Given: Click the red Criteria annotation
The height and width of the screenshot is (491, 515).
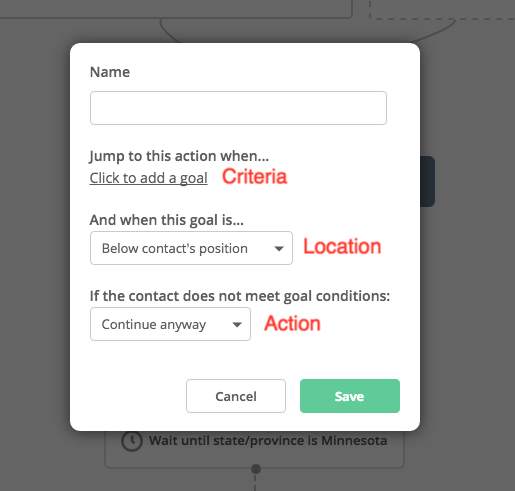Looking at the screenshot, I should (x=254, y=177).
